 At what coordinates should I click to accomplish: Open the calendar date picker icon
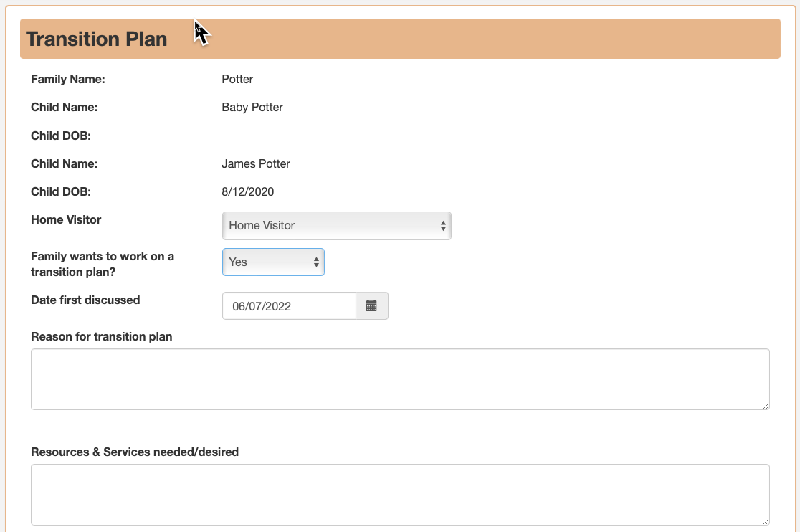point(371,306)
